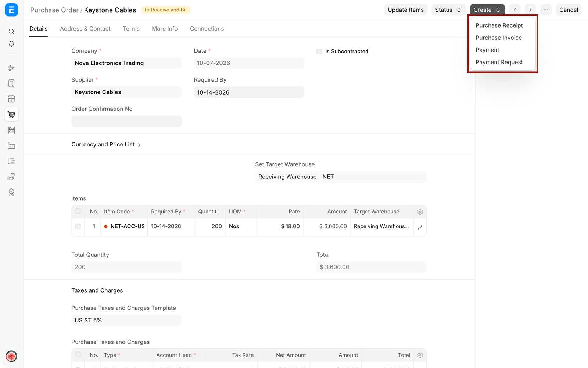Click Required By cell 10-14-2026 in items
The height and width of the screenshot is (368, 588).
(x=171, y=227)
